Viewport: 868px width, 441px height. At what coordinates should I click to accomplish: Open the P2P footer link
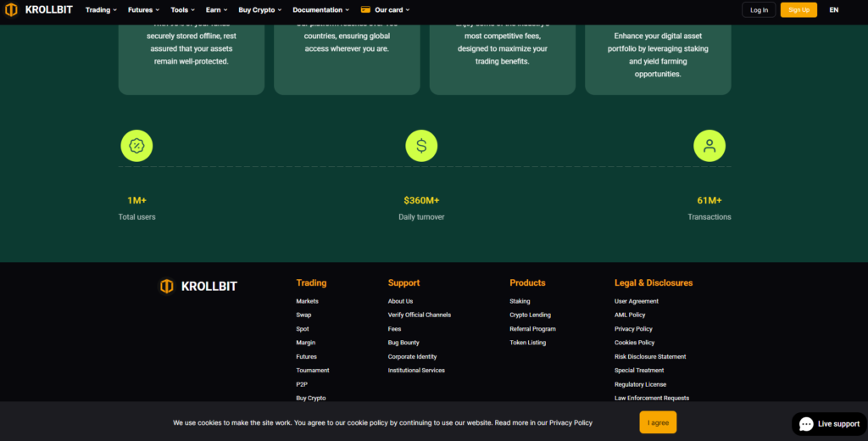(302, 384)
